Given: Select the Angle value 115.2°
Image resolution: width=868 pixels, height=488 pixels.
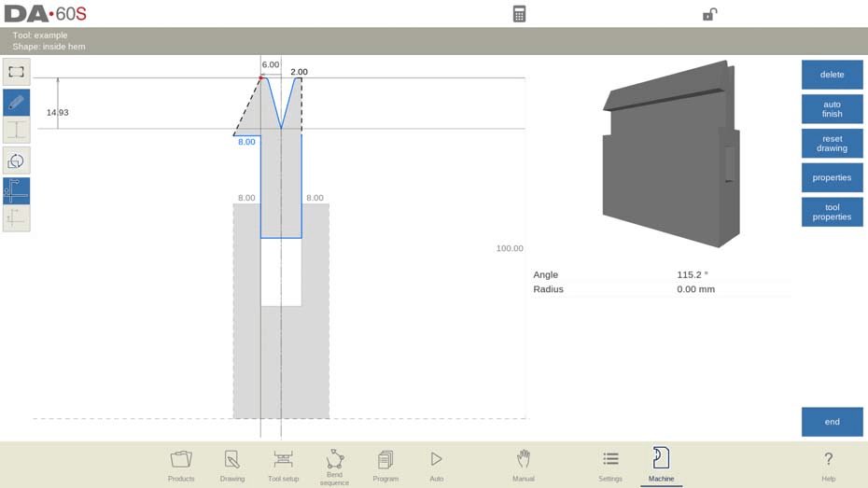Looking at the screenshot, I should (692, 274).
